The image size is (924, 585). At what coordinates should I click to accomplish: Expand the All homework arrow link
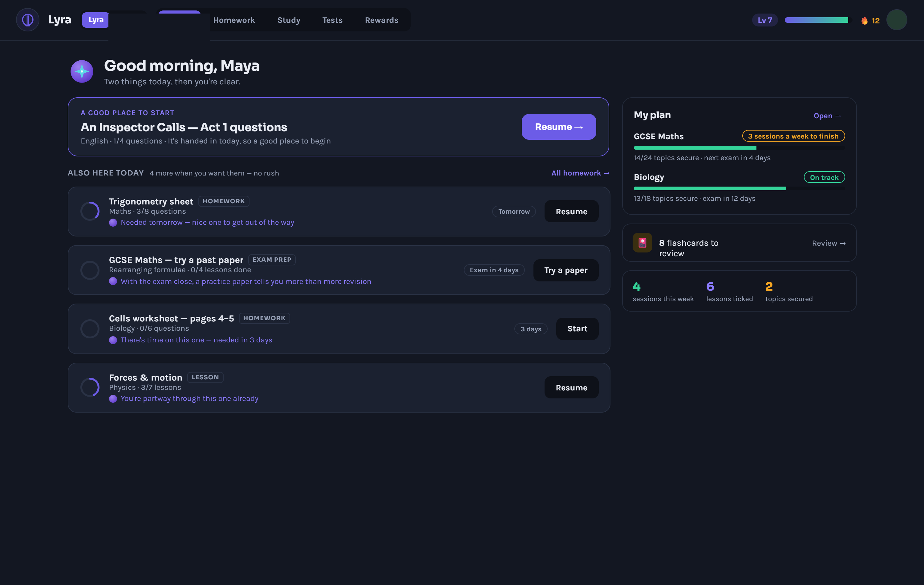coord(580,173)
